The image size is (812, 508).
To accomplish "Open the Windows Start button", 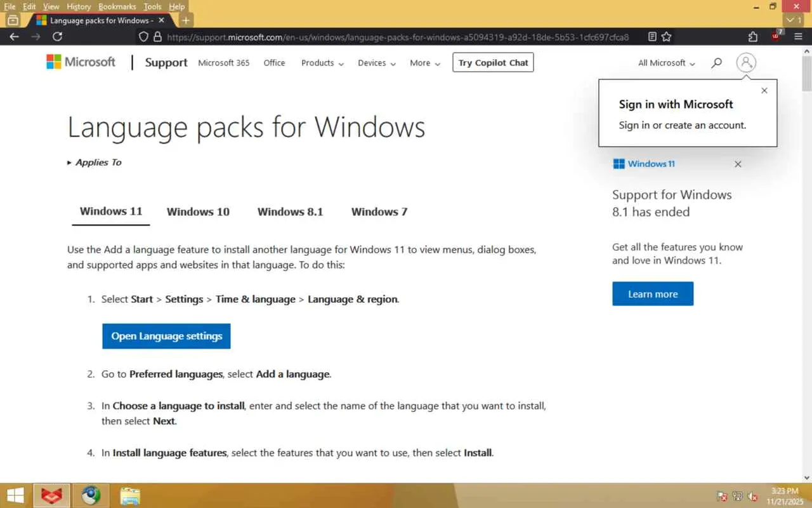I will tap(15, 495).
